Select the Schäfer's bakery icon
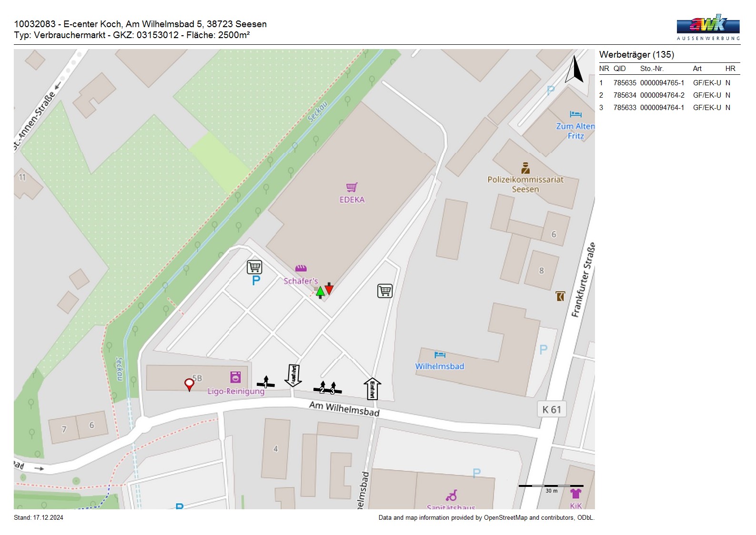Image resolution: width=756 pixels, height=535 pixels. pos(301,269)
